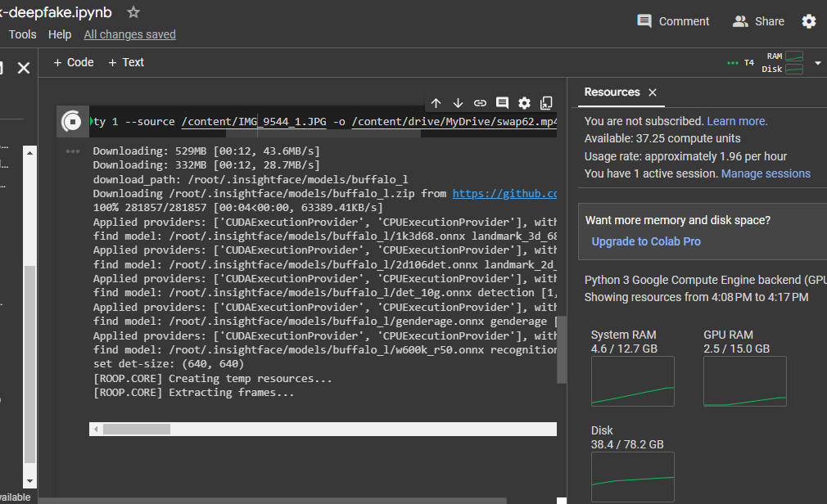Close the left sidebar panel
The image size is (827, 504).
pos(24,68)
